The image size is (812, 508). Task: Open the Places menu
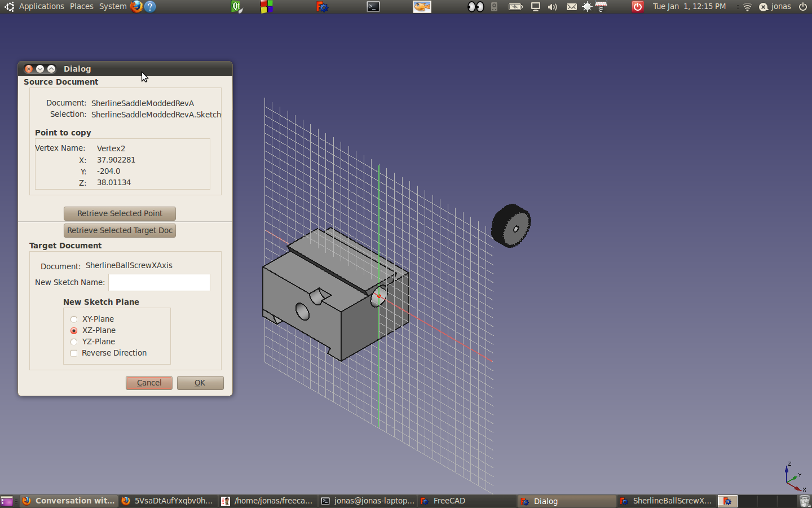(81, 6)
